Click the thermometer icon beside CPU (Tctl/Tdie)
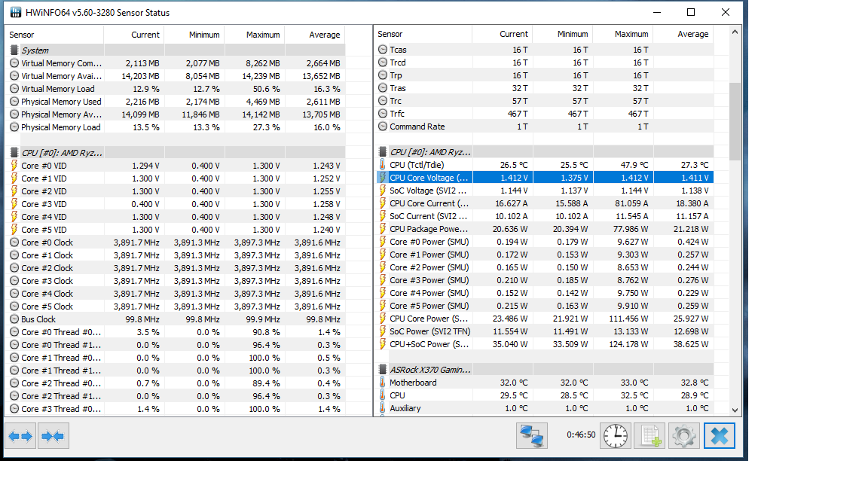 [x=383, y=164]
